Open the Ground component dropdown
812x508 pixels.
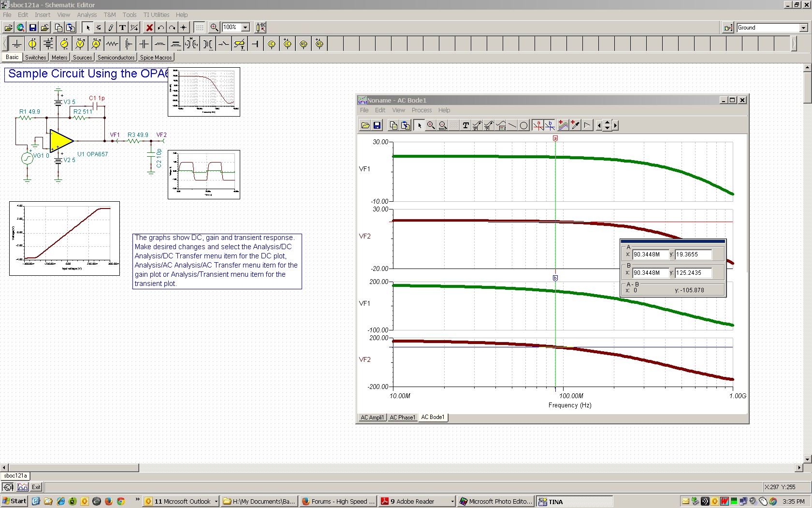click(x=803, y=28)
